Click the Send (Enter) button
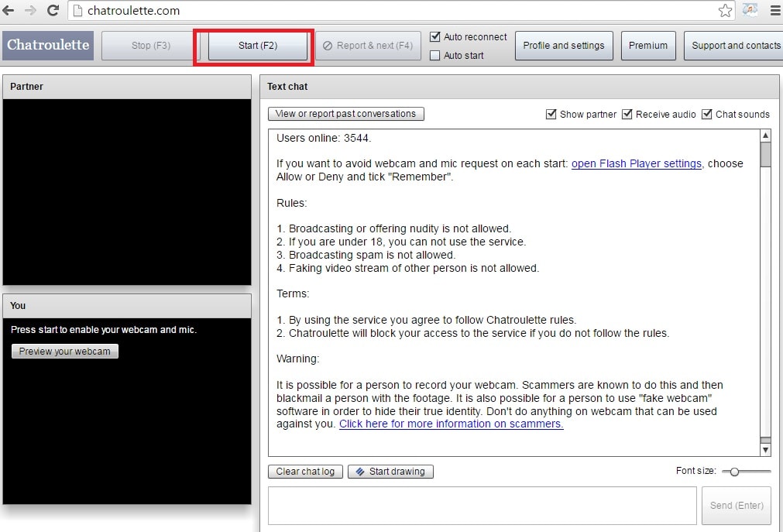783x532 pixels. [737, 506]
